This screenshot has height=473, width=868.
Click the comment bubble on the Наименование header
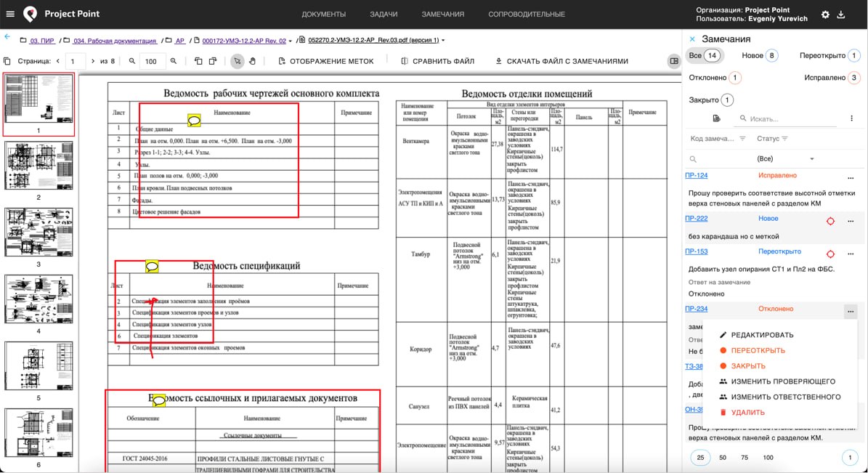coord(194,121)
